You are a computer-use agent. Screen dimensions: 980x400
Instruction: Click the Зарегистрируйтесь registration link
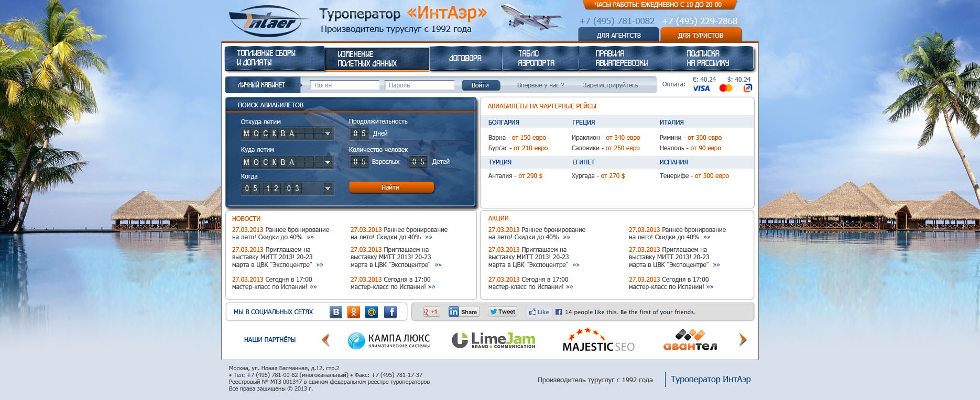point(611,85)
